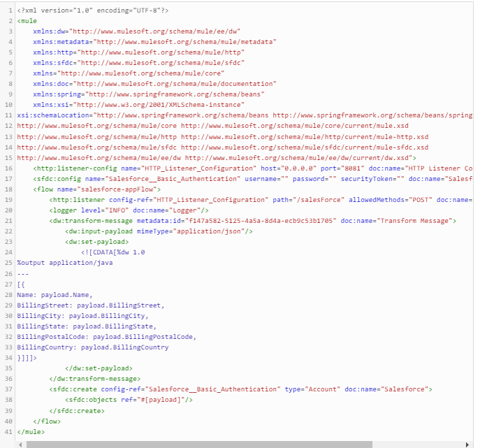Click the dashes separator on line 26
This screenshot has width=480, height=448.
pyautogui.click(x=23, y=274)
